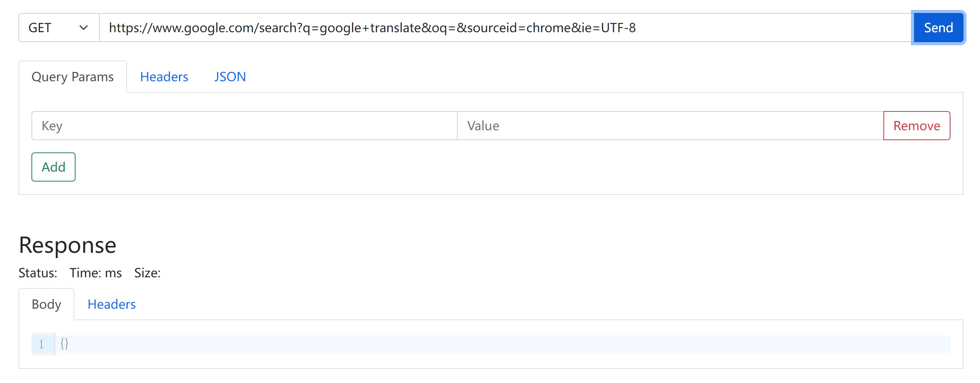
Task: Click the Status label under Response
Action: 38,273
